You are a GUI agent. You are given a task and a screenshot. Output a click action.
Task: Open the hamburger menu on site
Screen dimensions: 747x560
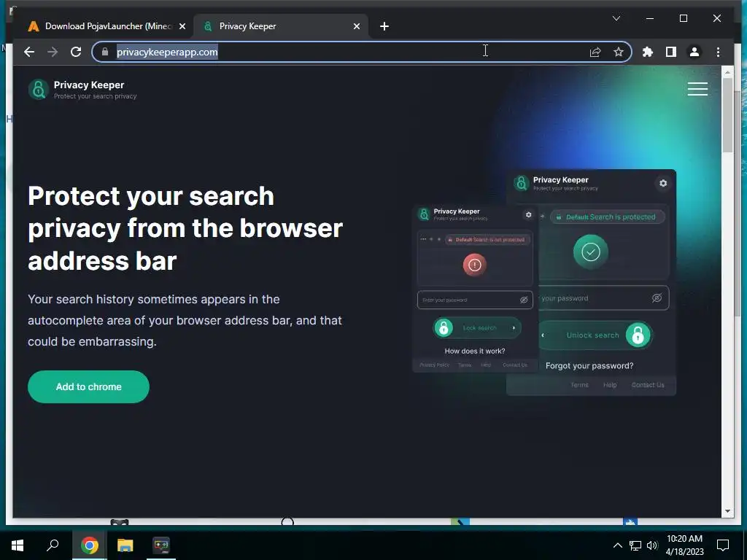(697, 89)
